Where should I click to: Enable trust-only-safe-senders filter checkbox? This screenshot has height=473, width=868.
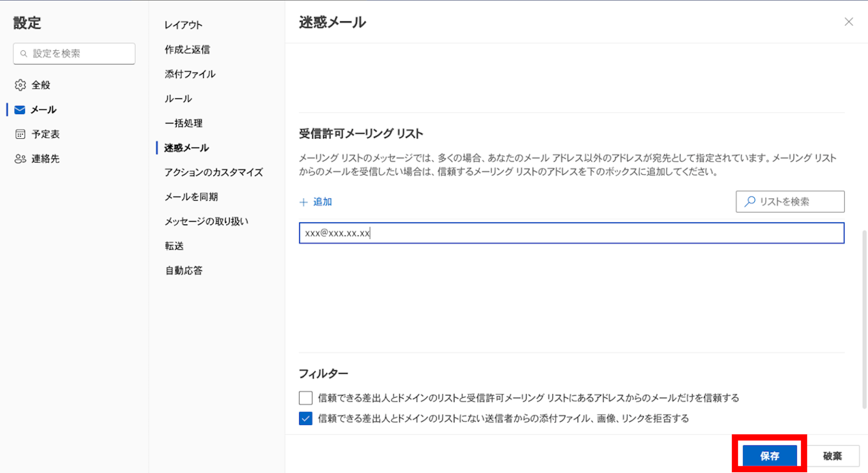tap(306, 398)
